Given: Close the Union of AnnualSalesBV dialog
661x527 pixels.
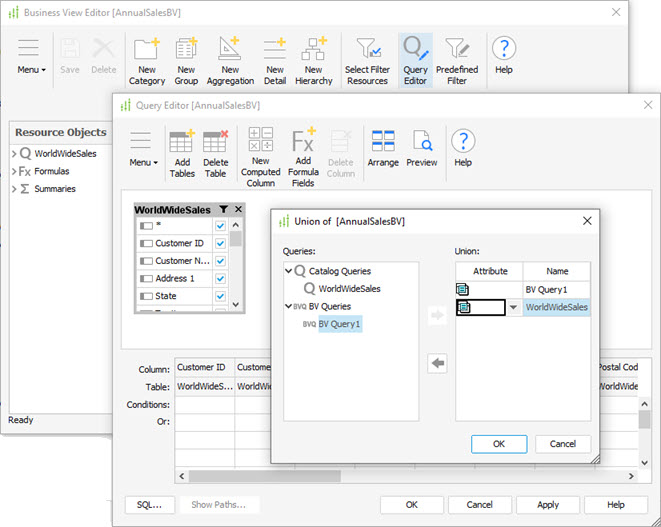Looking at the screenshot, I should 587,220.
